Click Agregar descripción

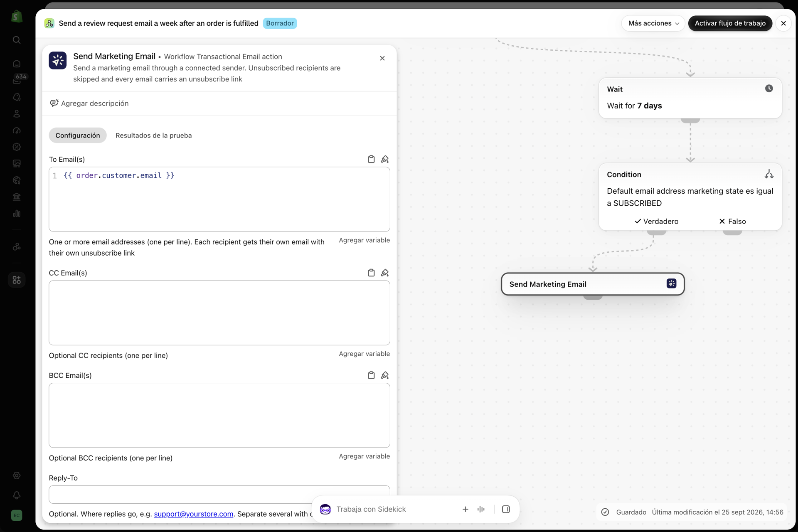click(x=89, y=103)
